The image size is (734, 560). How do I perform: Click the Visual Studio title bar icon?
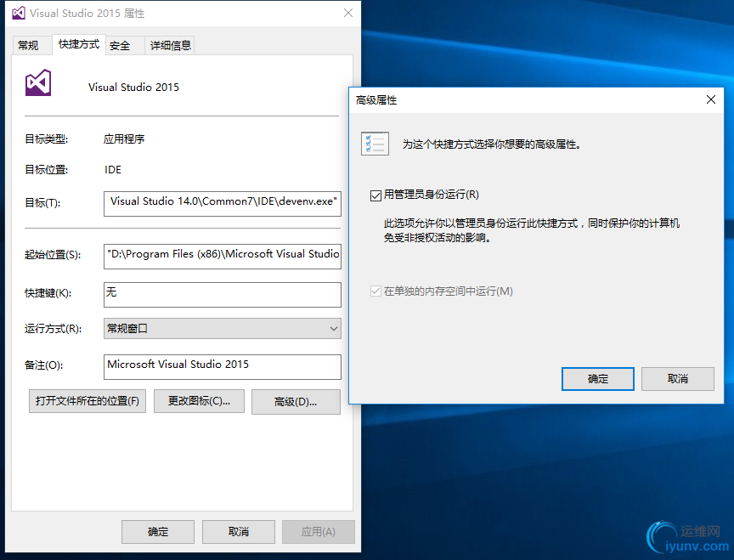[x=19, y=13]
